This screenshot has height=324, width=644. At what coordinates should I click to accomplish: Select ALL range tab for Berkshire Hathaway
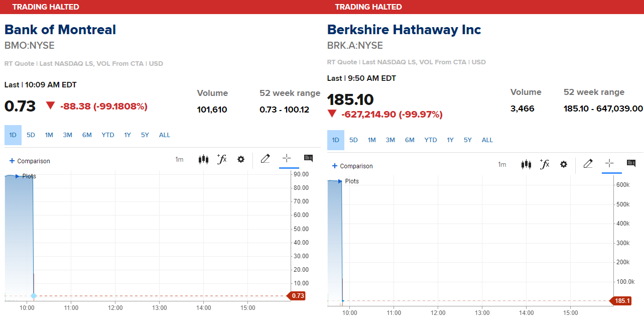pyautogui.click(x=487, y=140)
